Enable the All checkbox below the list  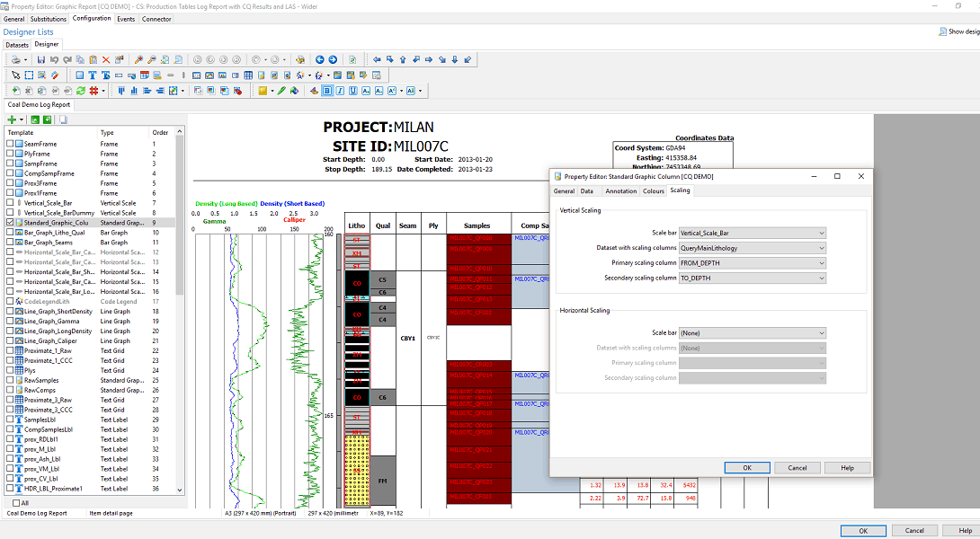pos(15,503)
